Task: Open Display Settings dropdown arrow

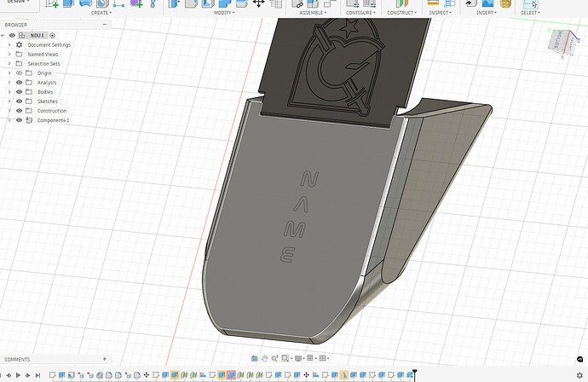Action: pyautogui.click(x=303, y=359)
